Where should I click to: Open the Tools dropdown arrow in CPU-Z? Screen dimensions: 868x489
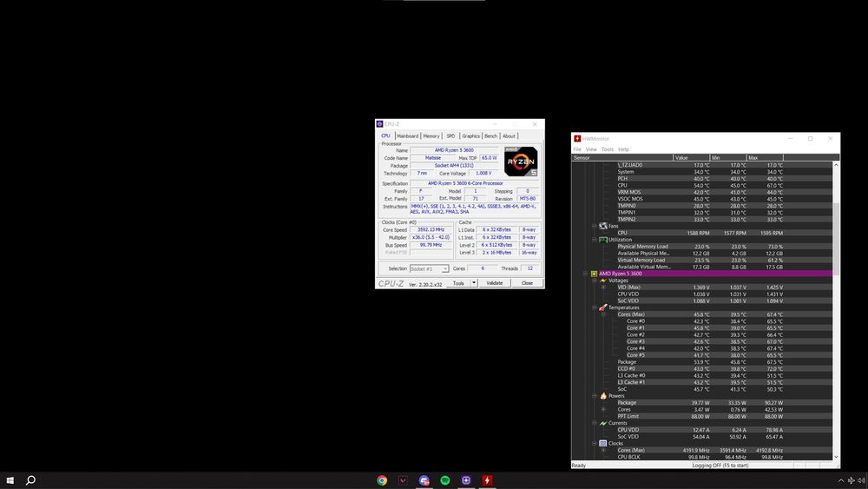[x=474, y=283]
